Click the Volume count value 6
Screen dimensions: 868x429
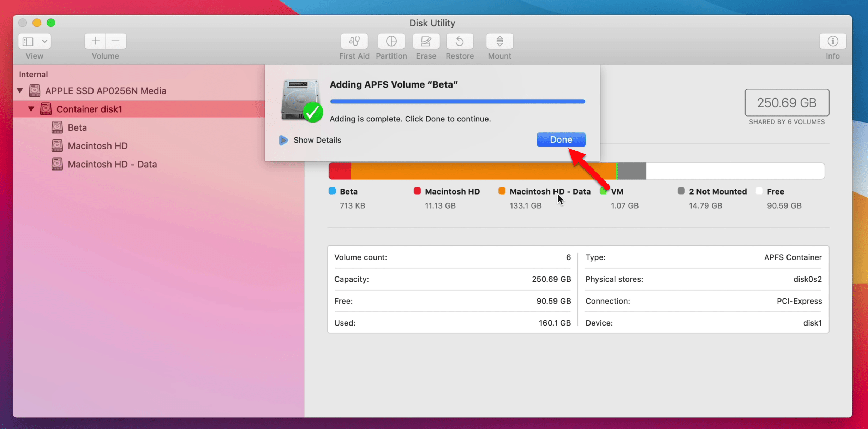click(x=568, y=257)
